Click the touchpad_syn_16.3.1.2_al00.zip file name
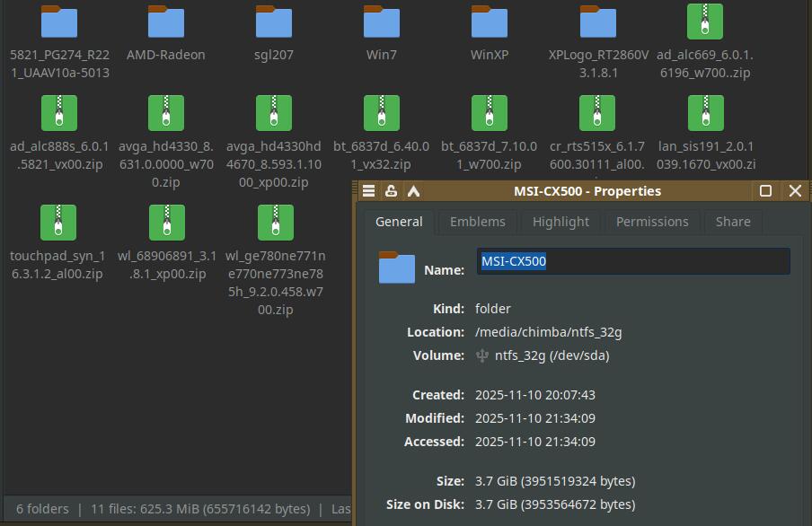The image size is (812, 526). click(57, 265)
